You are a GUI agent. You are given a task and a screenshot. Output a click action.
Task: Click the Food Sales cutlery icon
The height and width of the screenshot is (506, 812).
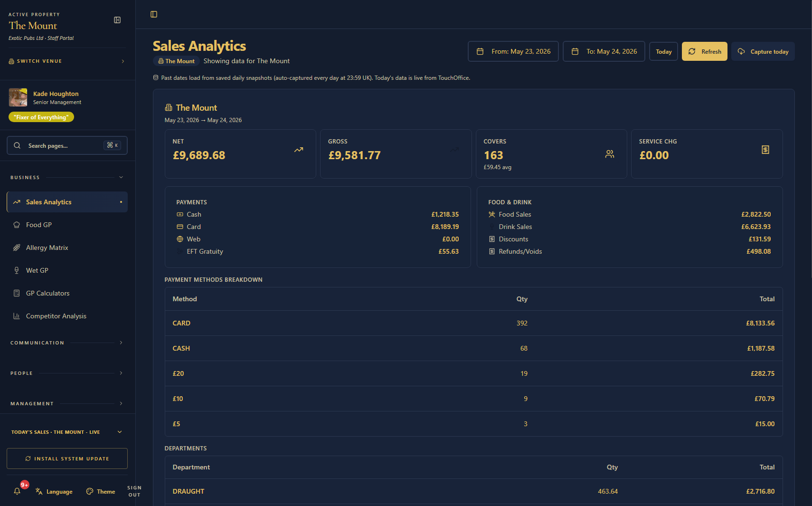(x=492, y=215)
